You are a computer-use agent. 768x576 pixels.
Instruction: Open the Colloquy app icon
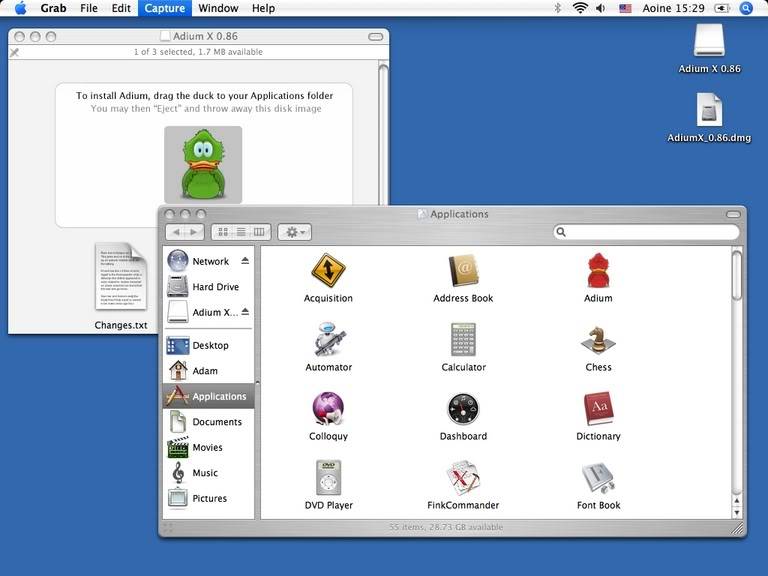pos(328,409)
